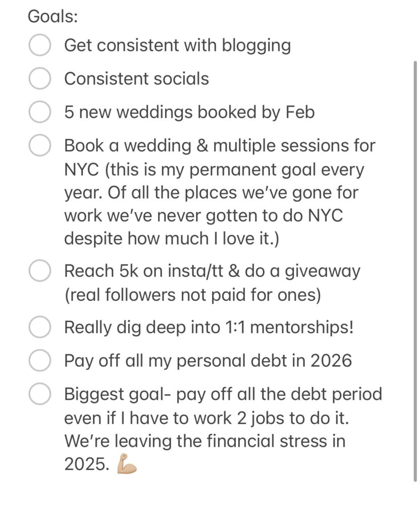Click 'Really dig deep into 1:1 mentorships!' text
This screenshot has height=517, width=420.
coord(209,328)
